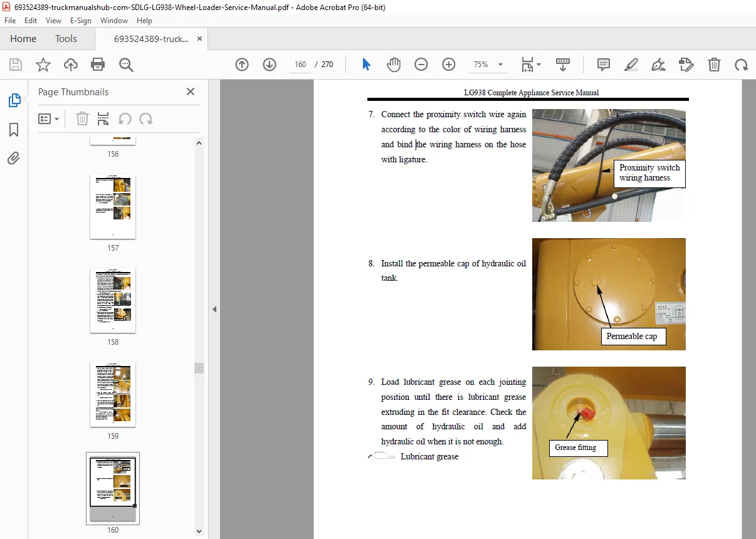The height and width of the screenshot is (539, 756).
Task: Save the file with the floppy icon
Action: 16,65
